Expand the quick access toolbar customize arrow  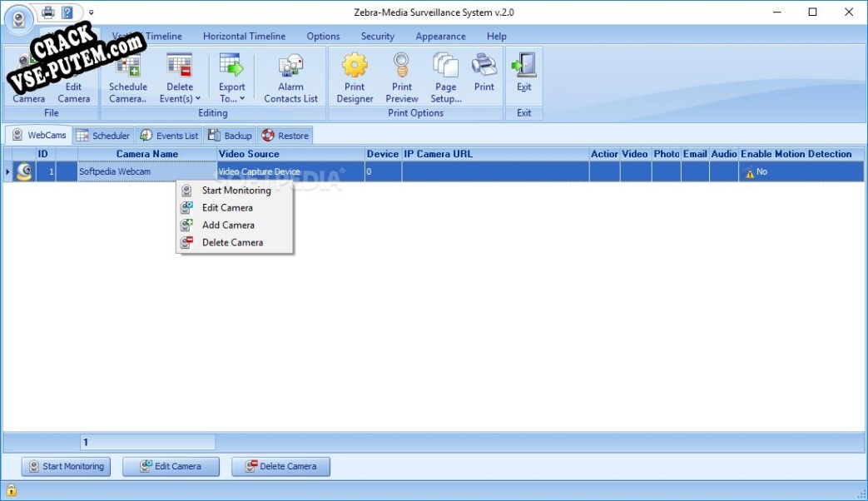(92, 12)
